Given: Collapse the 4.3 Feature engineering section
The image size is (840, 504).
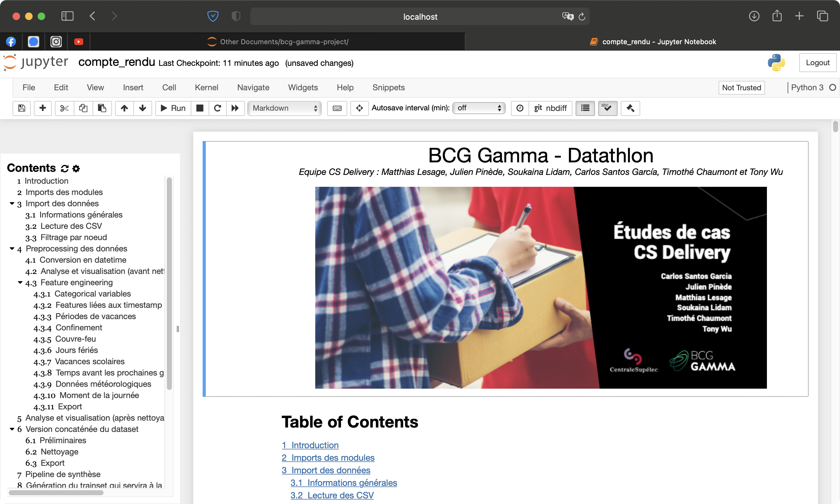Looking at the screenshot, I should click(x=20, y=282).
